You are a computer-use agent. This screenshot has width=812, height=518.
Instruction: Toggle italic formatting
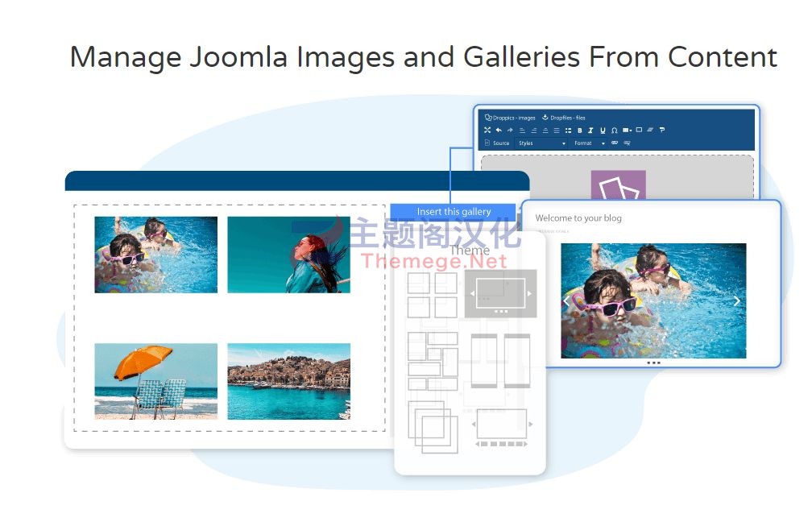point(590,131)
